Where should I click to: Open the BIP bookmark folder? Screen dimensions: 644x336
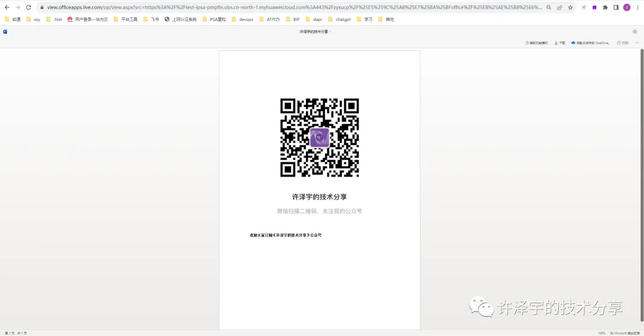click(293, 19)
